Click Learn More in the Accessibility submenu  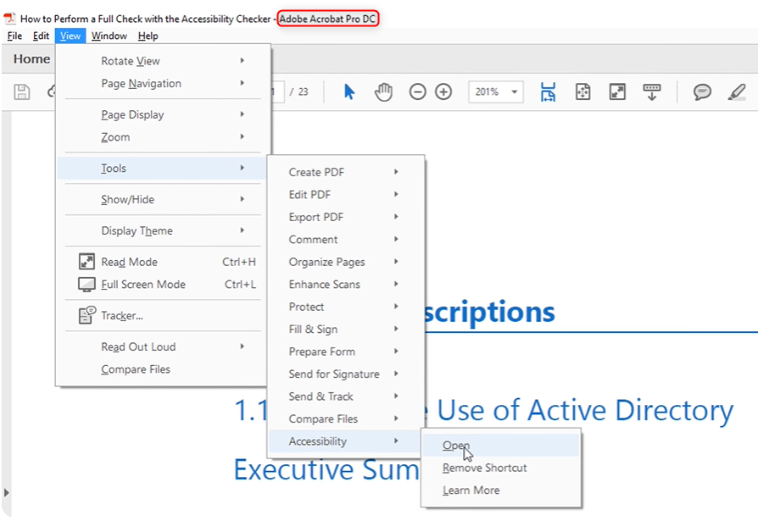click(x=471, y=490)
